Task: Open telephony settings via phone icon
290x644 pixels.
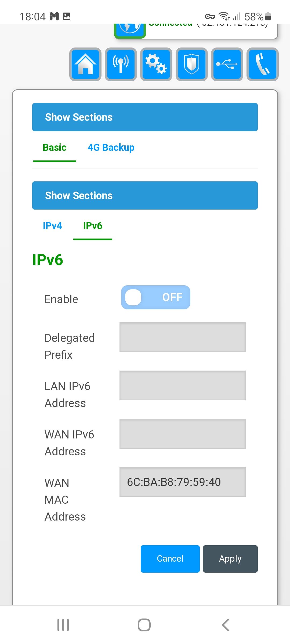Action: point(262,64)
